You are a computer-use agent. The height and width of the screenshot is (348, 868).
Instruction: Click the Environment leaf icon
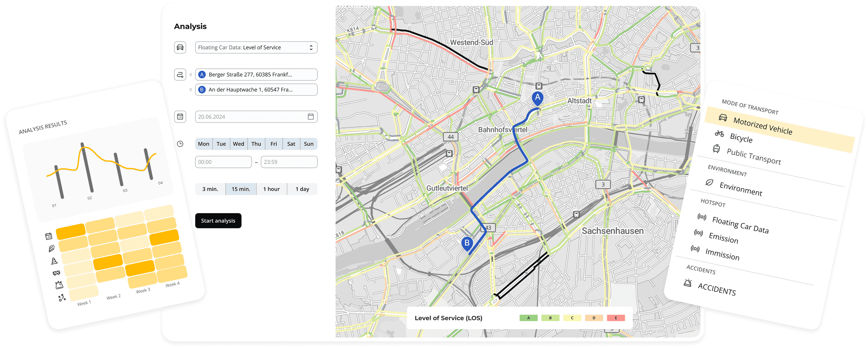709,183
